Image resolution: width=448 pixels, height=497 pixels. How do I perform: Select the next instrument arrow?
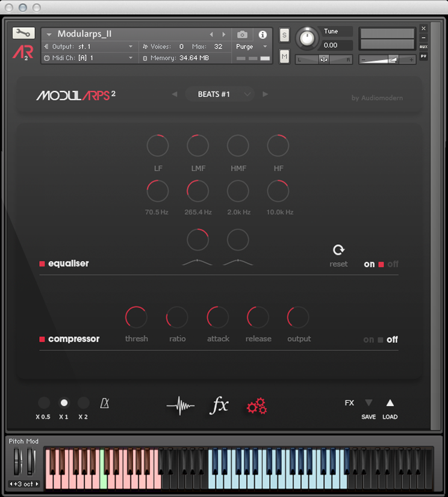223,34
